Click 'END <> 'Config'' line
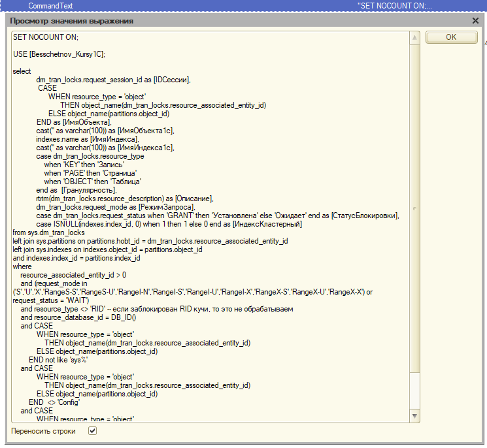487x448 pixels. click(x=54, y=402)
